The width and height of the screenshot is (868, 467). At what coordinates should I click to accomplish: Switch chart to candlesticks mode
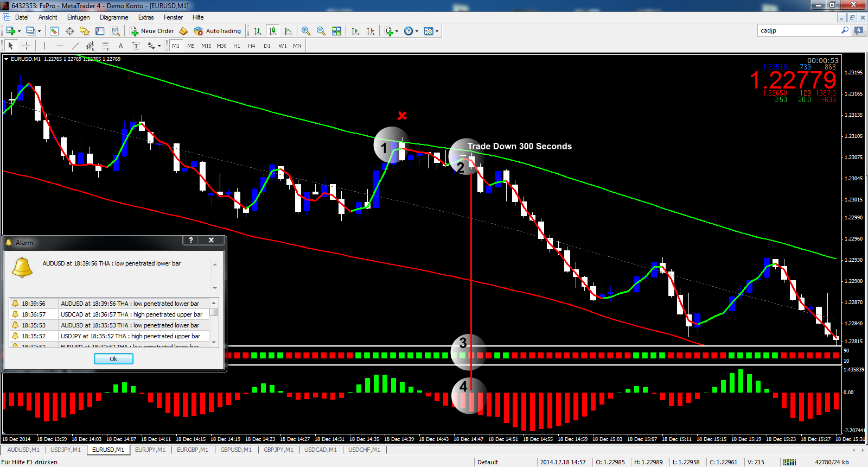(273, 31)
